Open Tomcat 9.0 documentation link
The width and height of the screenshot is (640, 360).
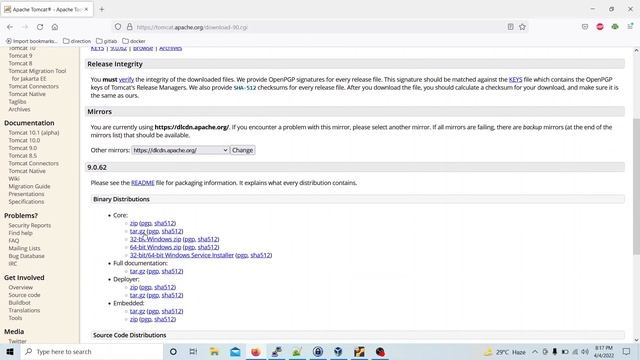click(22, 148)
